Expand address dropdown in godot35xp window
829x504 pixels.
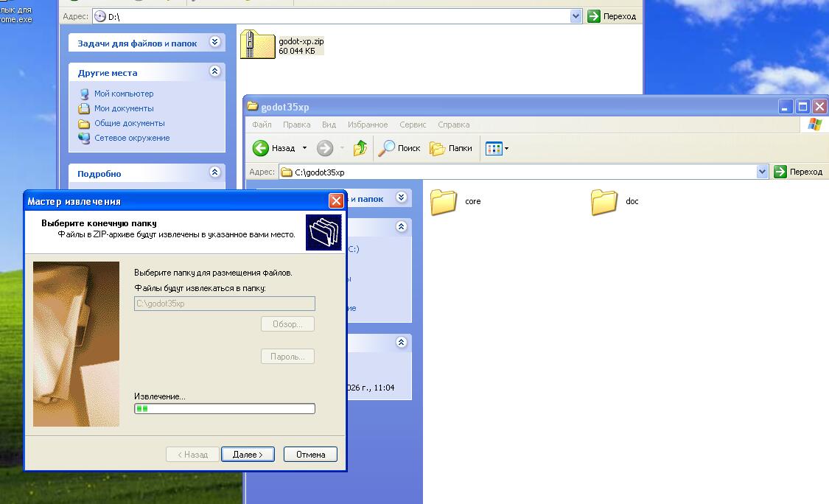(762, 172)
